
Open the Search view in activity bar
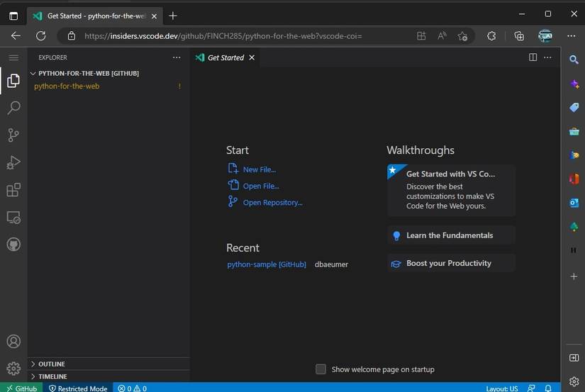pyautogui.click(x=13, y=108)
